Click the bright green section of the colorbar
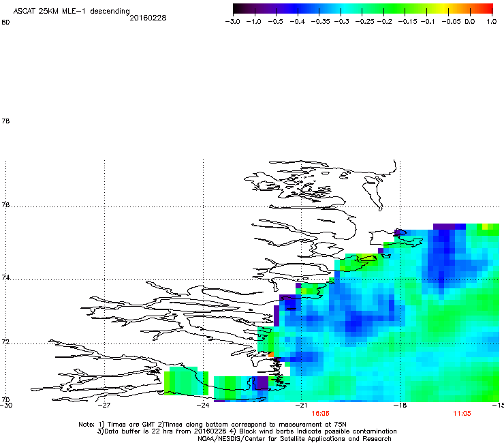The image size is (504, 443). point(394,9)
